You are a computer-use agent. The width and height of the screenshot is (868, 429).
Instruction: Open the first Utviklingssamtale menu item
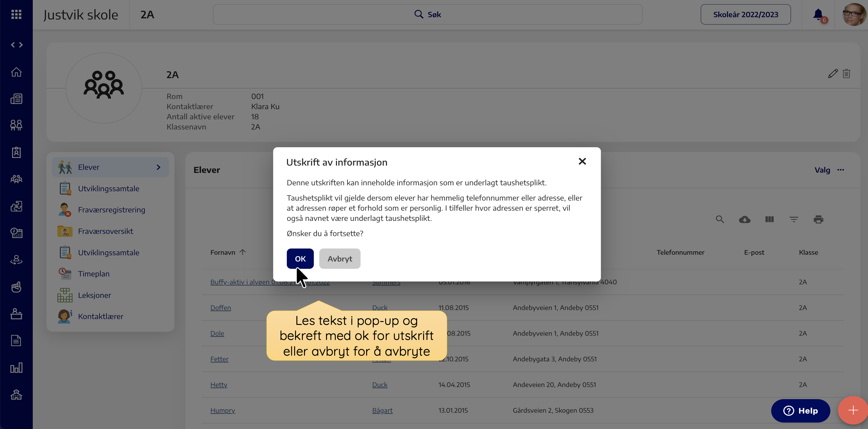click(109, 188)
